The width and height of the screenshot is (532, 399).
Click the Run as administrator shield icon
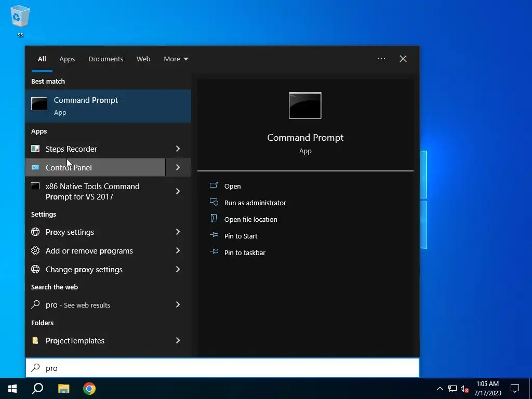click(x=214, y=202)
